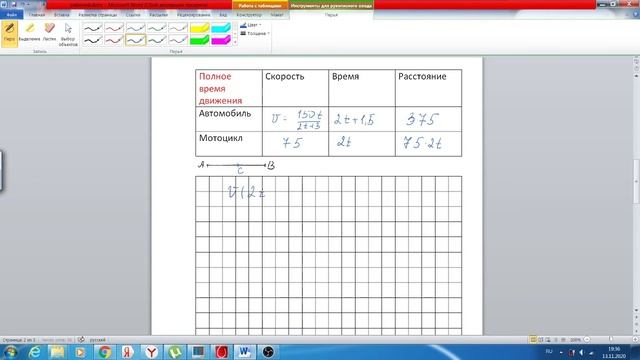Choose the magenta highlighter preset
The image size is (640, 360).
tap(221, 40)
